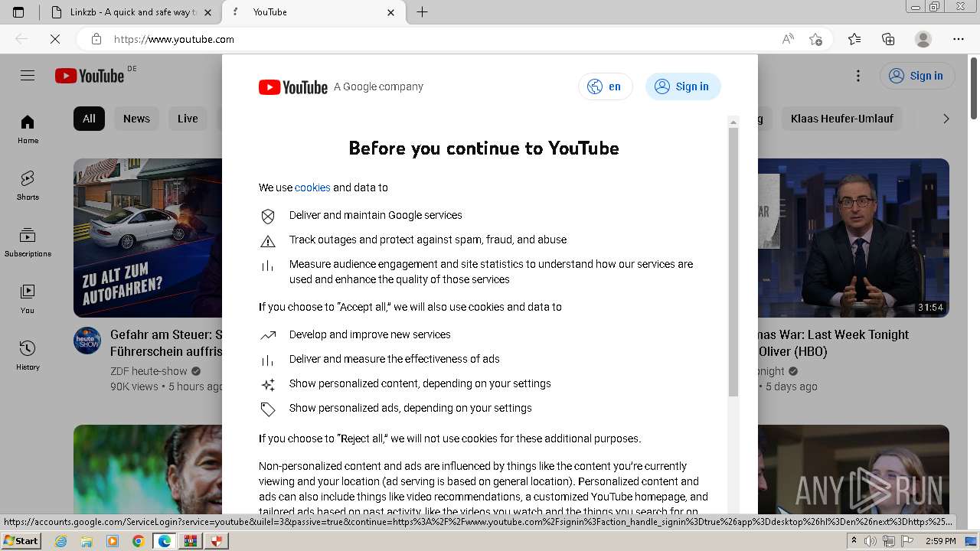Stop loading the page
The image size is (980, 551).
click(x=55, y=39)
